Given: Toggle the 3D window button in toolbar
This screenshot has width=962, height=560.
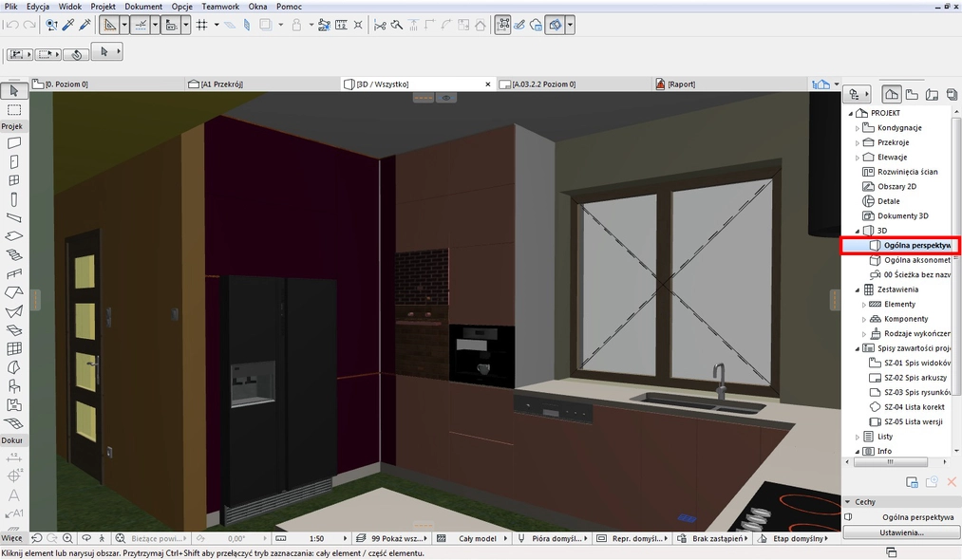Looking at the screenshot, I should point(555,25).
